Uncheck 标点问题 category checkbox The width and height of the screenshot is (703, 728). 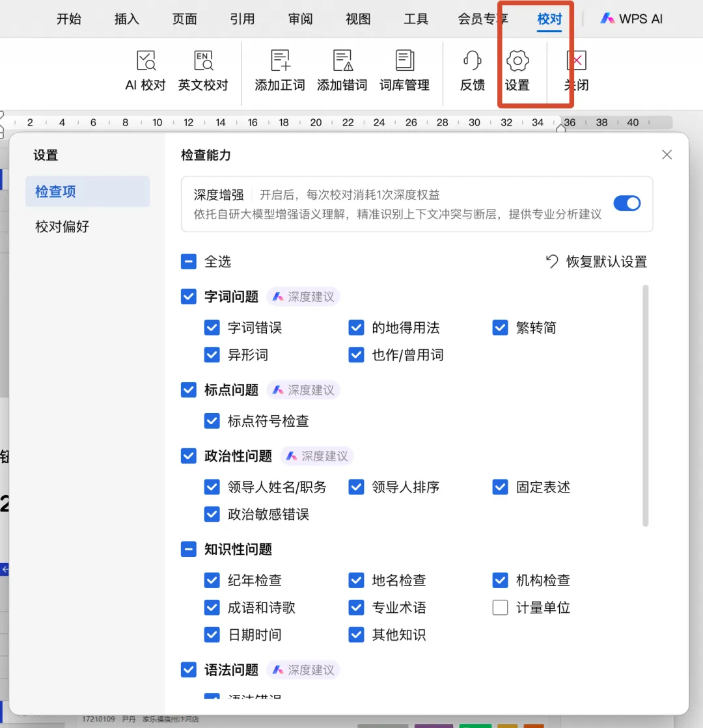coord(189,390)
